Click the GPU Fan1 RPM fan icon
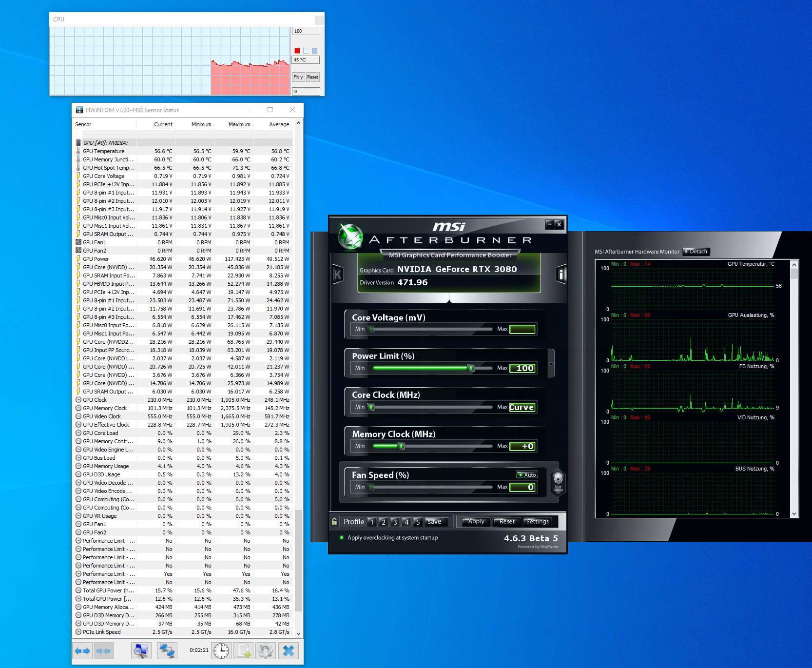 pyautogui.click(x=78, y=242)
